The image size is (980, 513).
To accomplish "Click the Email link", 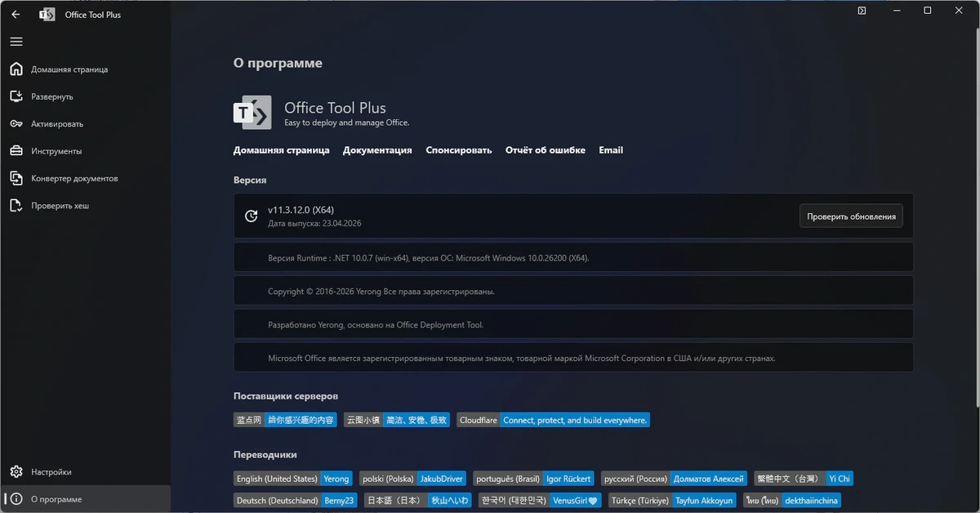I will pos(611,150).
